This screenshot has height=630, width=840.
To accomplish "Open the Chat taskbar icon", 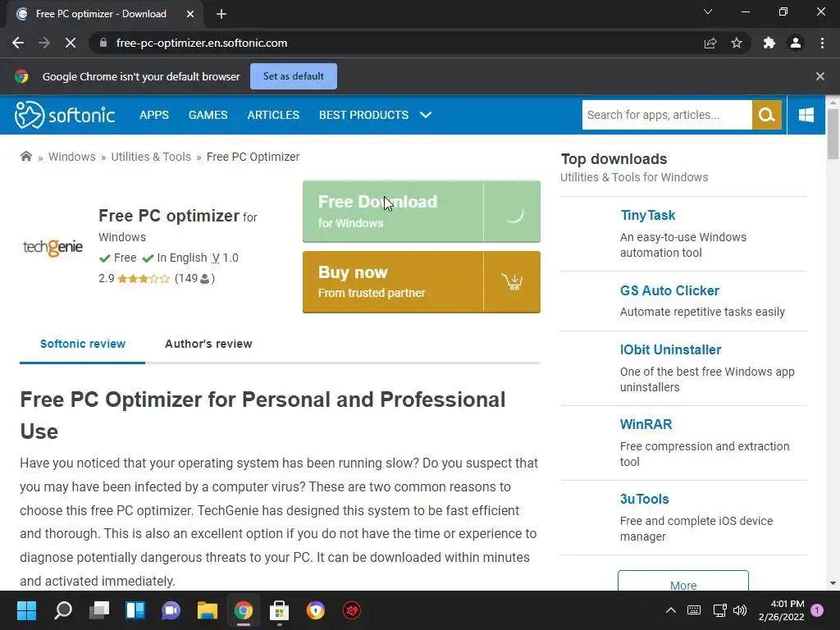I will coord(171,610).
